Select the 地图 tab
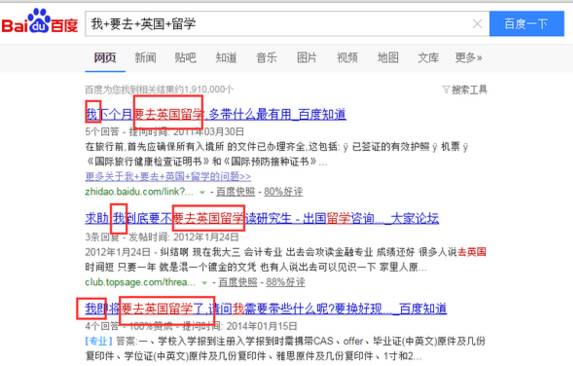 [388, 57]
